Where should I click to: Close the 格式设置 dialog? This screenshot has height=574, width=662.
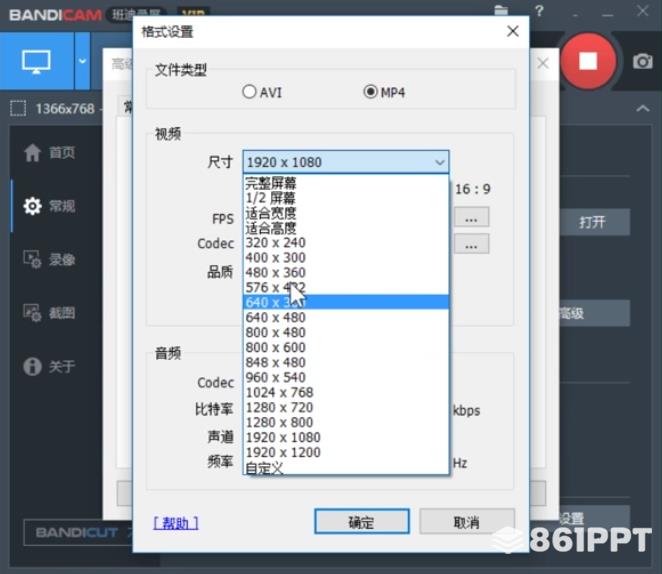(513, 31)
